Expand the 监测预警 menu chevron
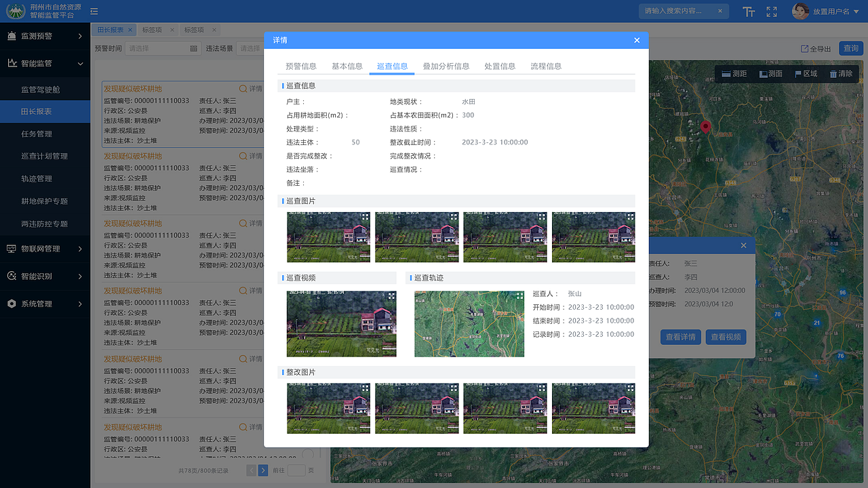The width and height of the screenshot is (868, 488). coord(80,36)
